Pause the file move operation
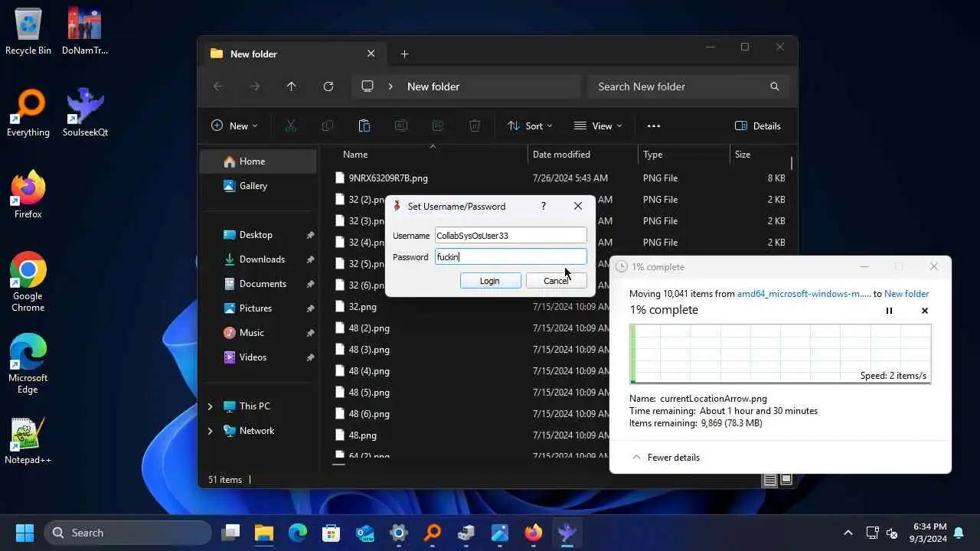This screenshot has width=980, height=551. tap(889, 311)
